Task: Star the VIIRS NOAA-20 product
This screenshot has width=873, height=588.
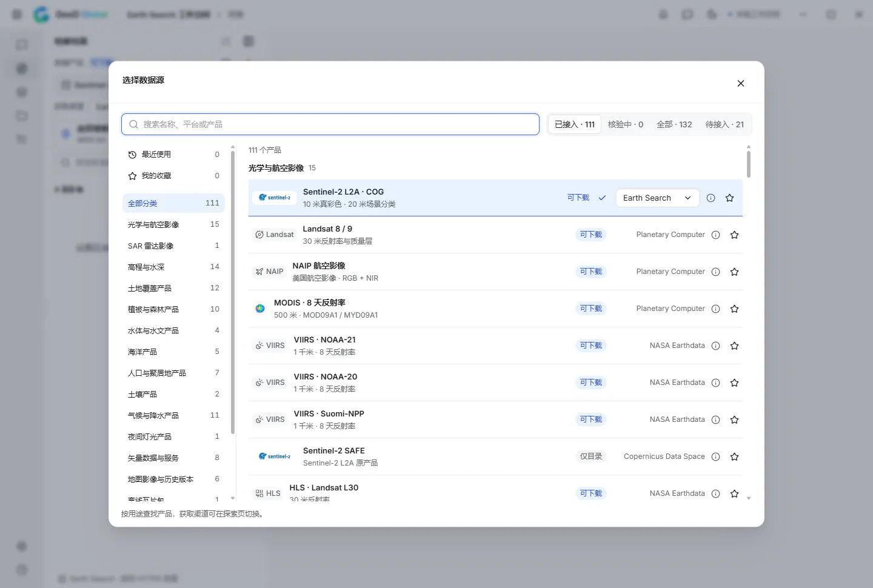Action: pyautogui.click(x=734, y=383)
